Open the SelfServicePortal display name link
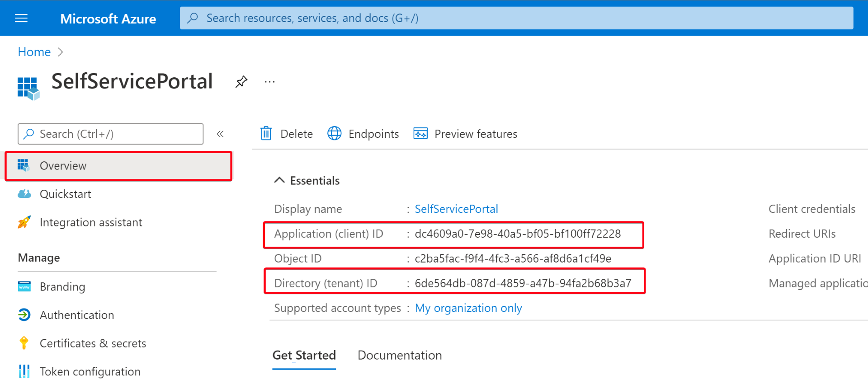The image size is (868, 389). [x=456, y=209]
